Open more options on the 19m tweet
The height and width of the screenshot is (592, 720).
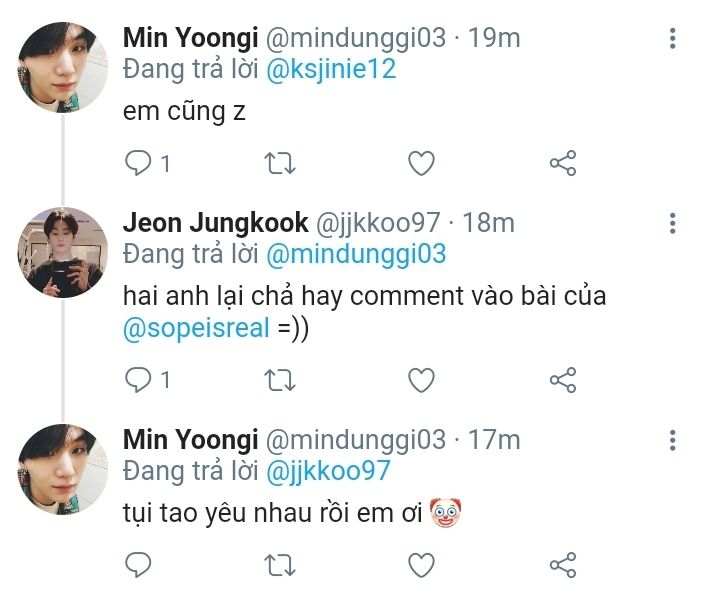coord(672,39)
